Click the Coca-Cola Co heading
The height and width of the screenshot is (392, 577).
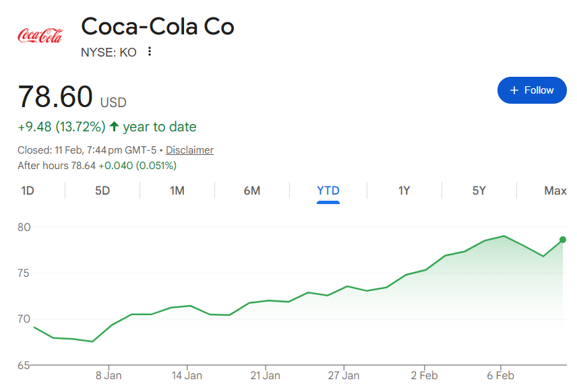[x=157, y=27]
